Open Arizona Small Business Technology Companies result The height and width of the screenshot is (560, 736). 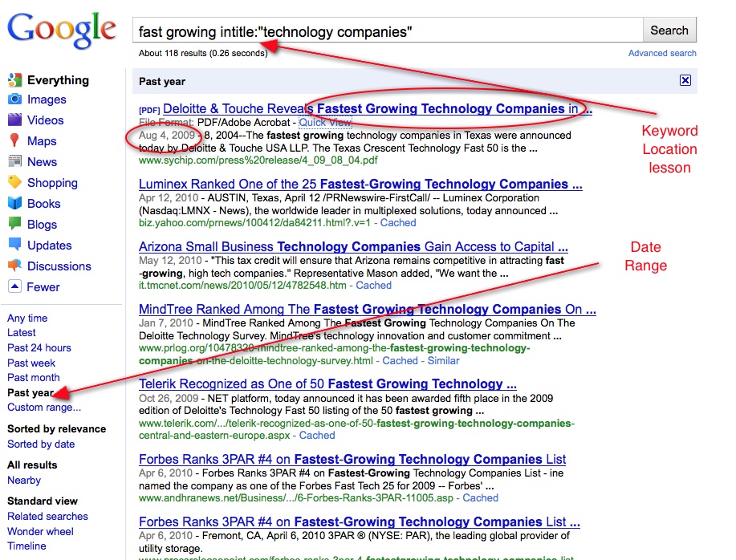353,246
